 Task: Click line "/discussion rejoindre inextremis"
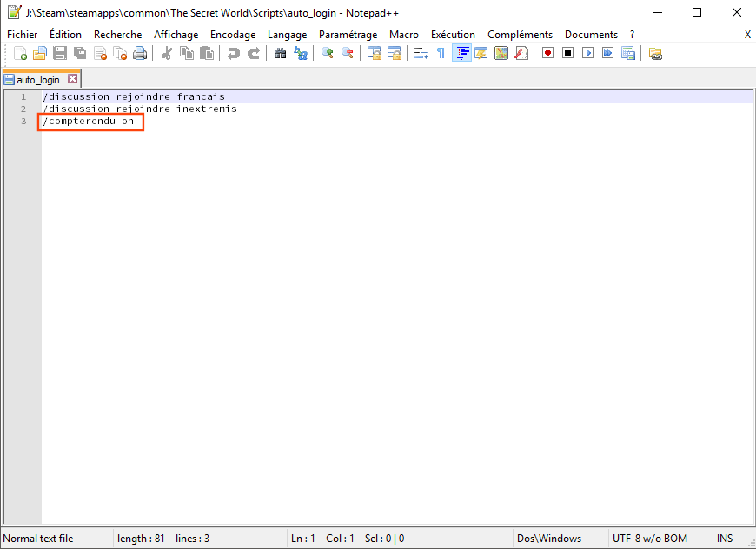coord(140,109)
